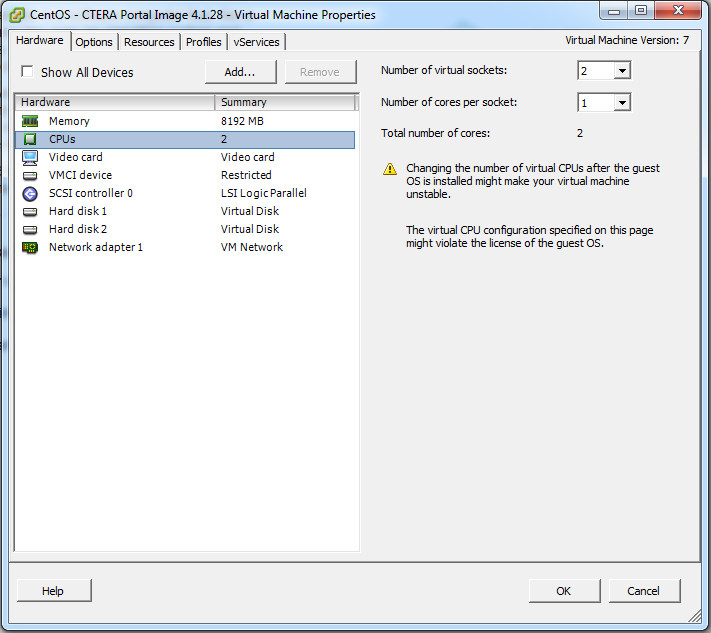Select the Memory row label
This screenshot has height=633, width=711.
tap(69, 121)
